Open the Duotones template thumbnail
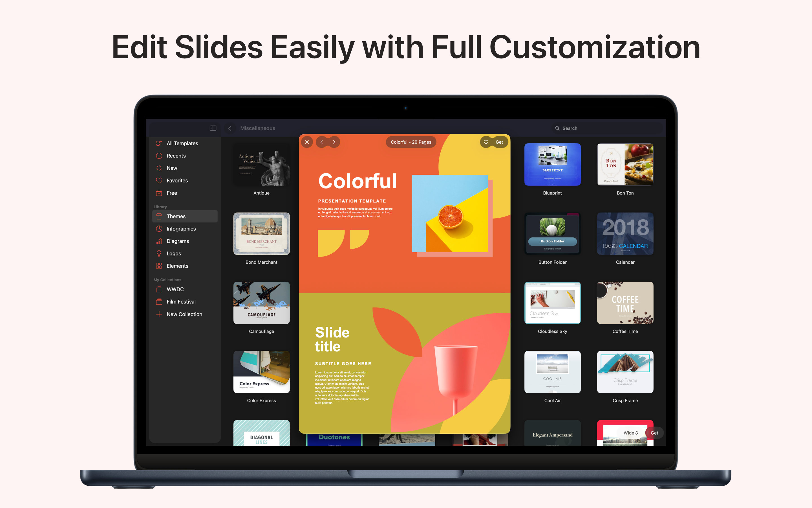 334,440
